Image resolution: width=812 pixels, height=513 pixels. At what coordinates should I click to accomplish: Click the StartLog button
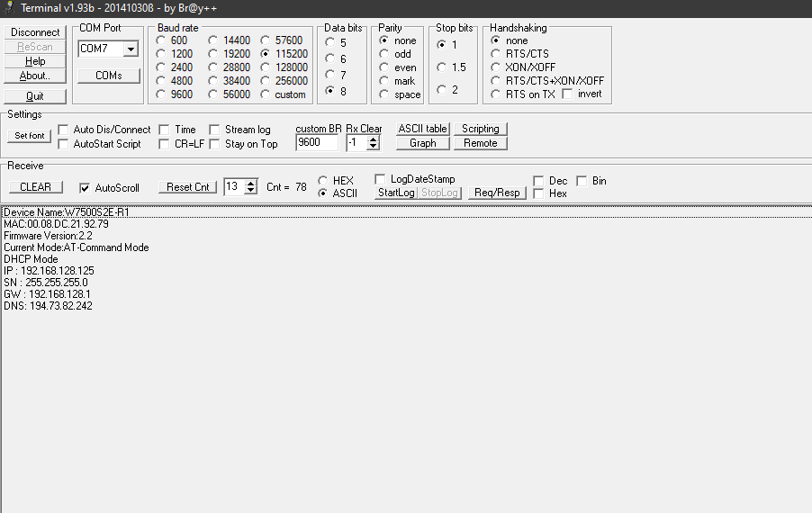(x=396, y=193)
